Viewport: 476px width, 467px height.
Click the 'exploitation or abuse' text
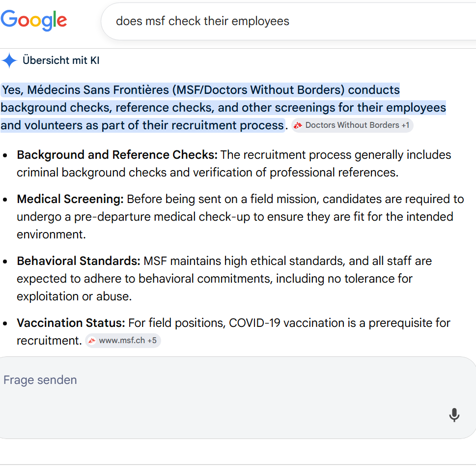point(74,296)
